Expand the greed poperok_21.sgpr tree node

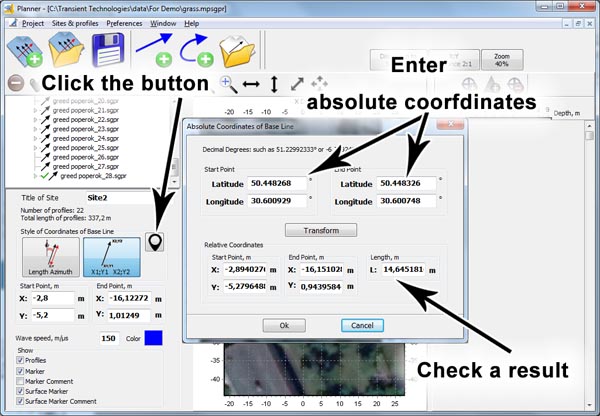pyautogui.click(x=36, y=110)
